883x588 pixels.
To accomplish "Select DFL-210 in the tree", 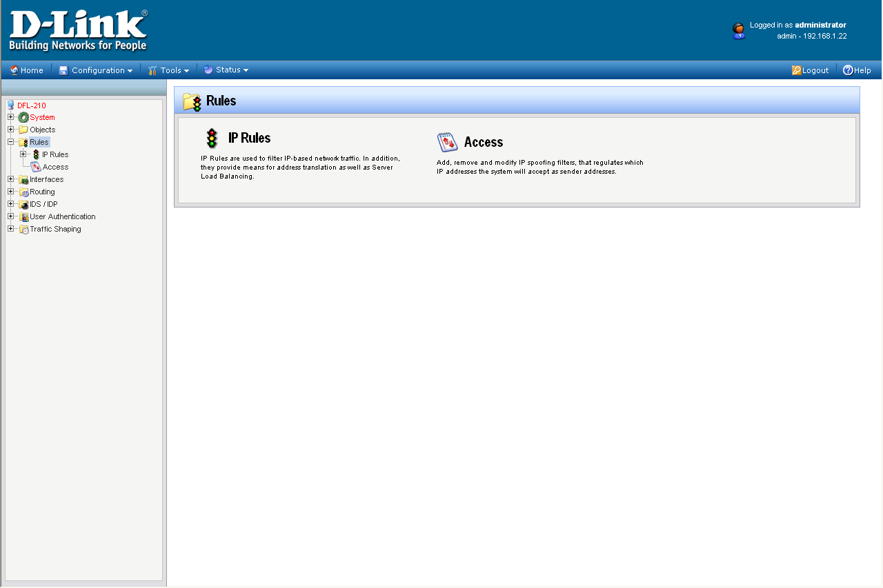I will [32, 105].
